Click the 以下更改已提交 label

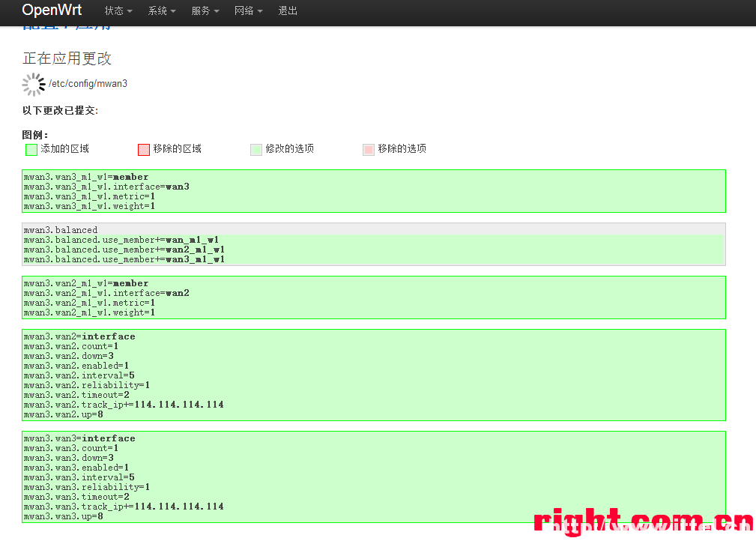coord(60,110)
